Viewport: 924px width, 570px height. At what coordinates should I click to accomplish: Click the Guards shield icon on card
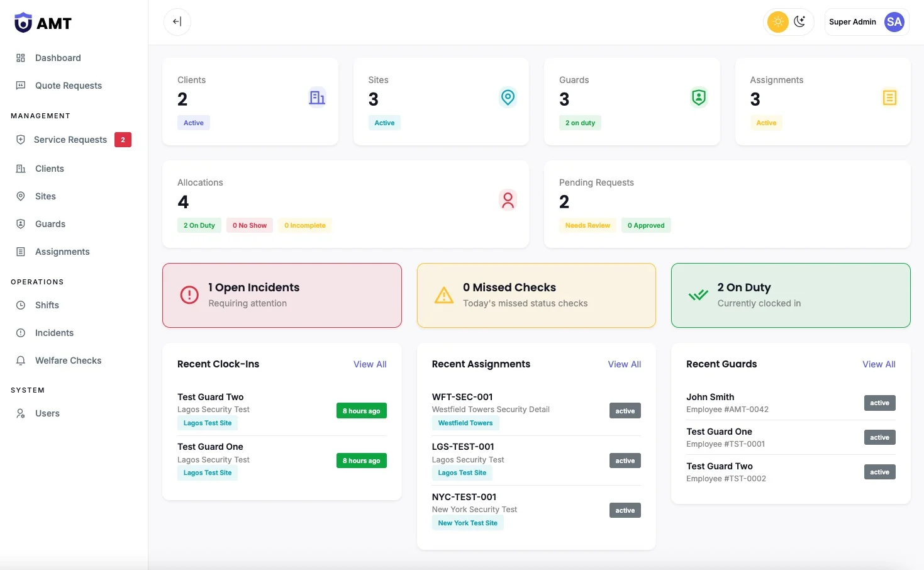(x=699, y=98)
